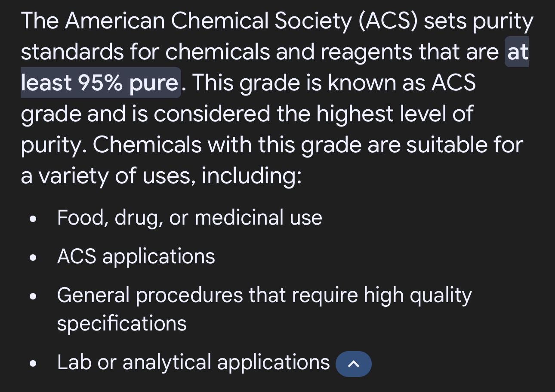Screen dimensions: 555x392
Task: Click the bullet dot before "Food, drug"
Action: click(32, 219)
